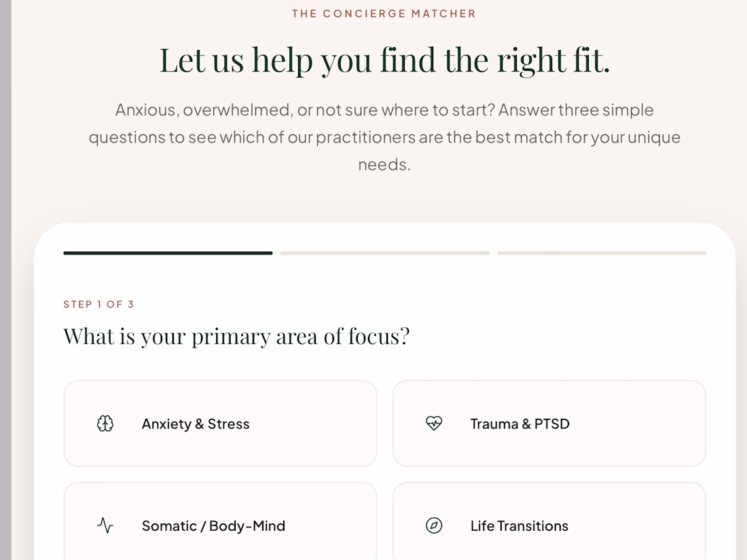747x560 pixels.
Task: Select the Life Transitions option text
Action: point(520,525)
